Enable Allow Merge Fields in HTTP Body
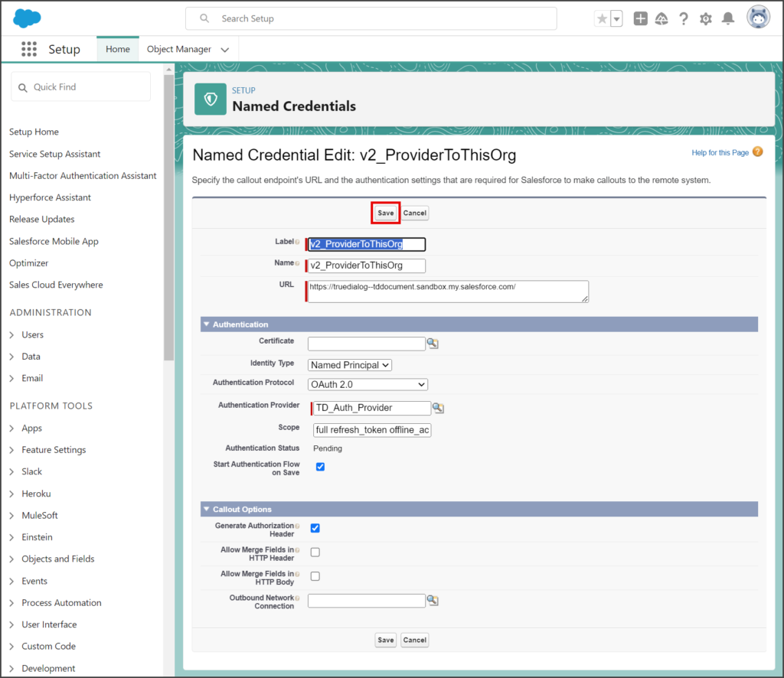This screenshot has height=678, width=784. tap(315, 576)
